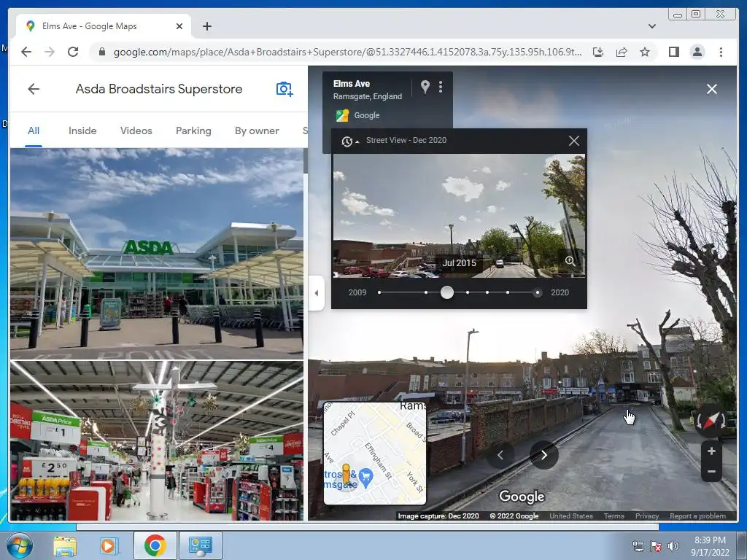
Task: Open Chrome side panel
Action: tap(673, 52)
